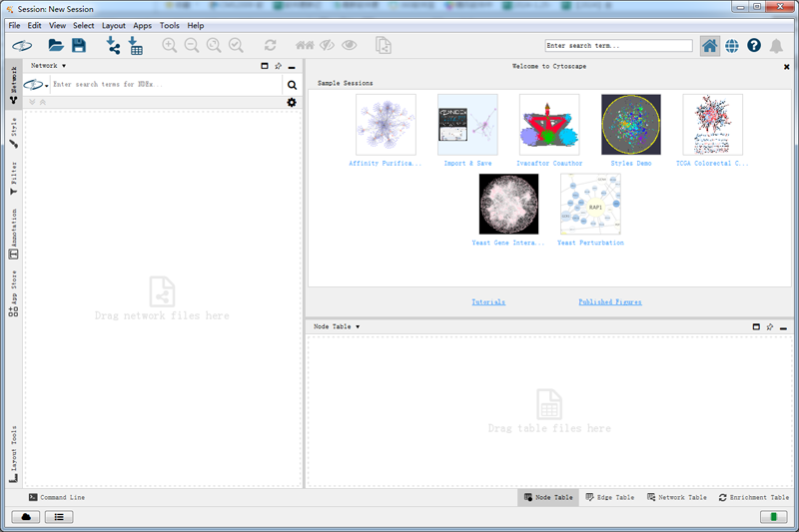Open the Help menu
Image resolution: width=799 pixels, height=532 pixels.
tap(195, 26)
